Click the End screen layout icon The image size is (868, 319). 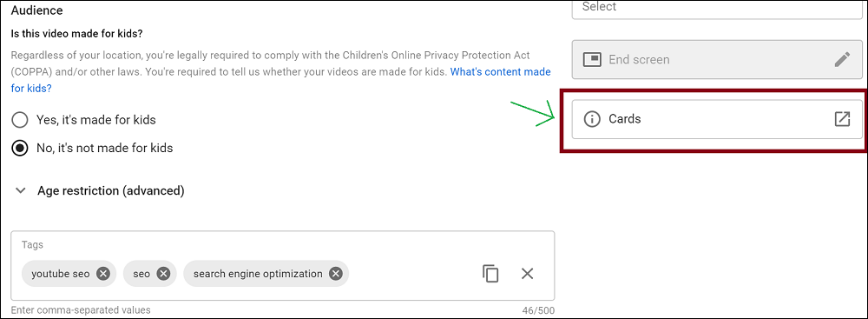(x=592, y=59)
